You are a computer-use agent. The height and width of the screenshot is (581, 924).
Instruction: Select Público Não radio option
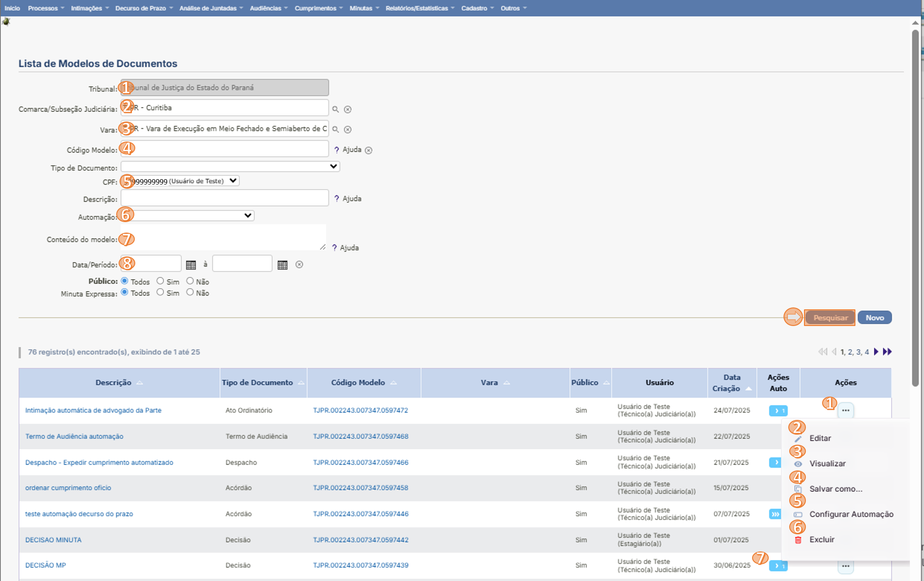pyautogui.click(x=190, y=281)
